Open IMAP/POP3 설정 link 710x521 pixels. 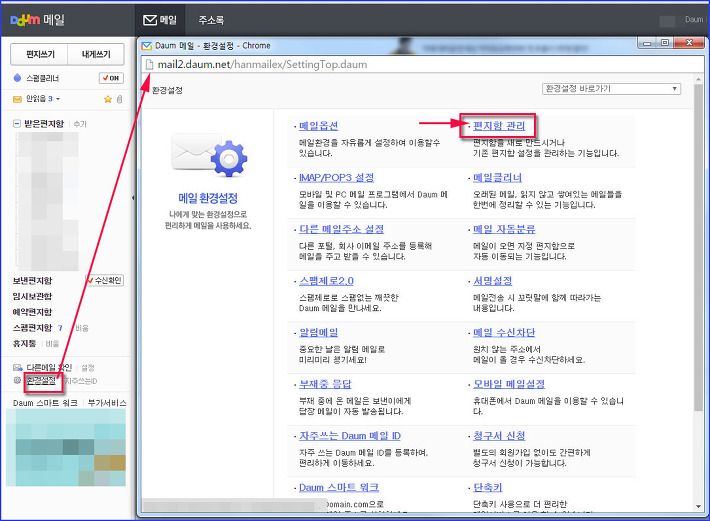[336, 177]
